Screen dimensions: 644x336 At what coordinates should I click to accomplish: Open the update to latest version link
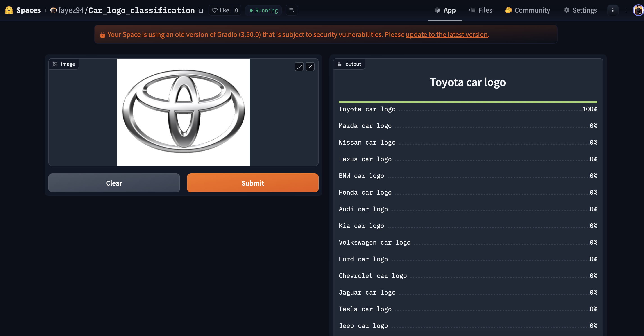point(447,34)
